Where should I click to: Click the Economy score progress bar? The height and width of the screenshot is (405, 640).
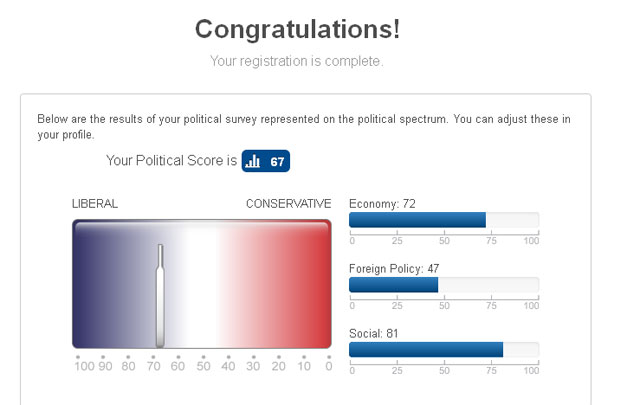tap(443, 221)
